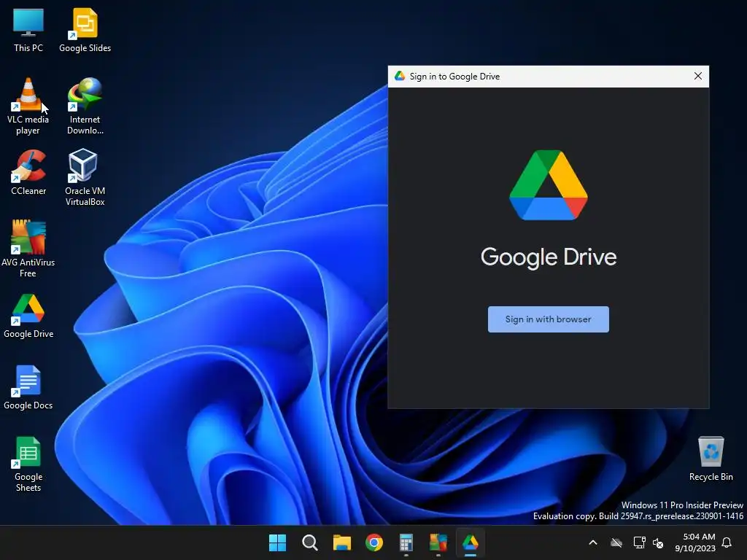Select the Internet Download Manager desktop shortcut
Image resolution: width=747 pixels, height=560 pixels.
point(85,106)
